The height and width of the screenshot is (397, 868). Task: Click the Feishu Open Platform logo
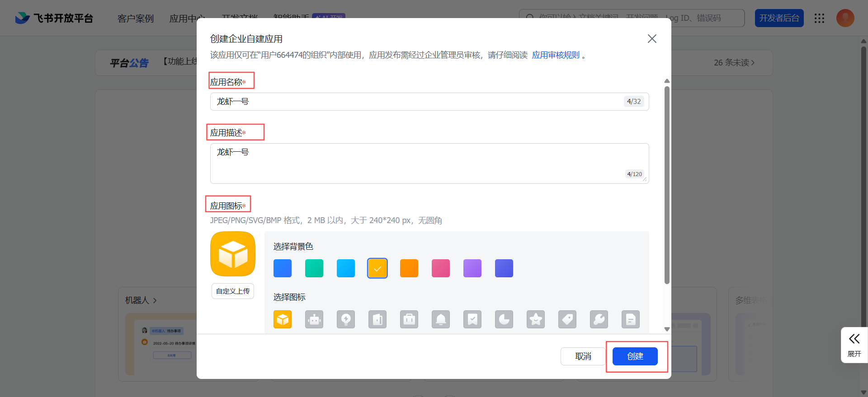click(54, 18)
